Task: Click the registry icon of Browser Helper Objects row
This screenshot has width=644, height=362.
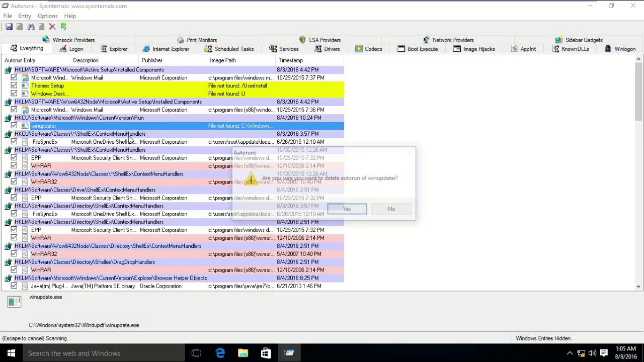Action: coord(9,278)
